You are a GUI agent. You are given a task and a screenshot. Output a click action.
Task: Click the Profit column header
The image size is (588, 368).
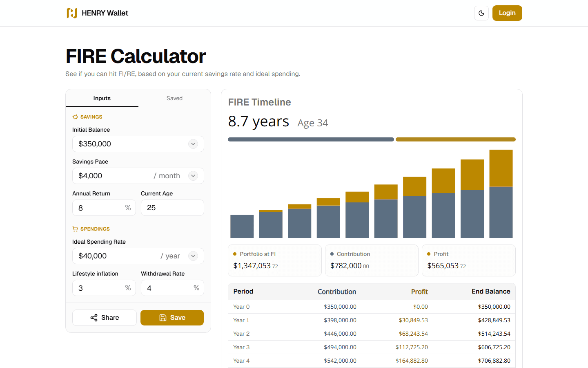pyautogui.click(x=419, y=292)
